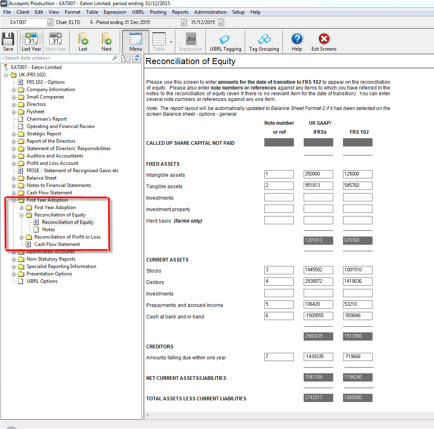
Task: Click the Stocks note number field
Action: click(279, 270)
